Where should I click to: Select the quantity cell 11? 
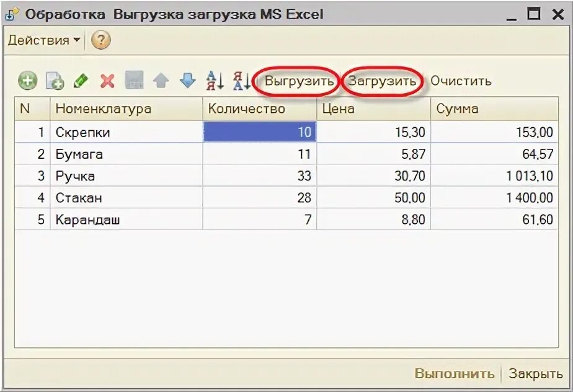259,154
